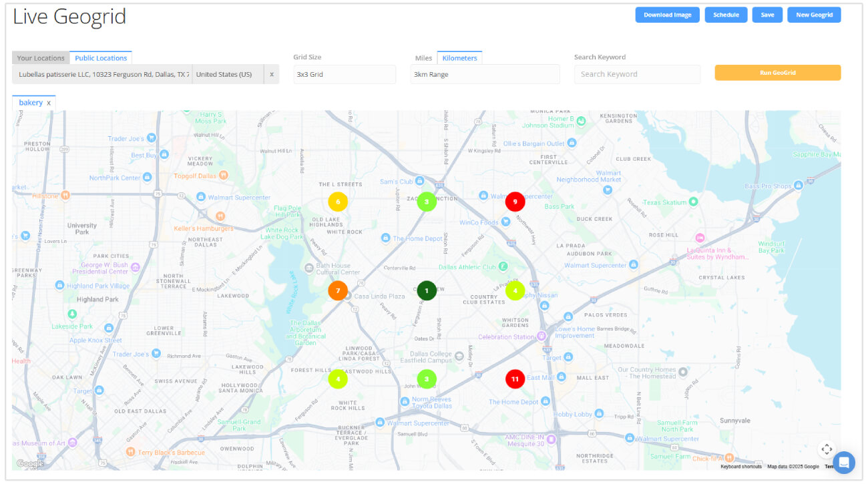Image resolution: width=868 pixels, height=484 pixels.
Task: Click the orange rank 7 marker near Casa Linda
Action: click(338, 290)
